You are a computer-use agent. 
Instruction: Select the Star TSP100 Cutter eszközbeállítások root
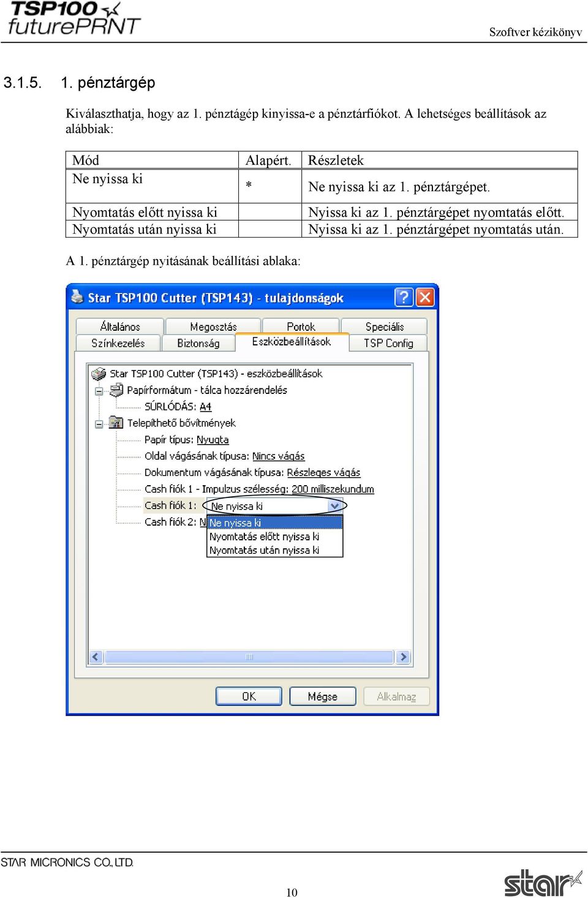(216, 373)
